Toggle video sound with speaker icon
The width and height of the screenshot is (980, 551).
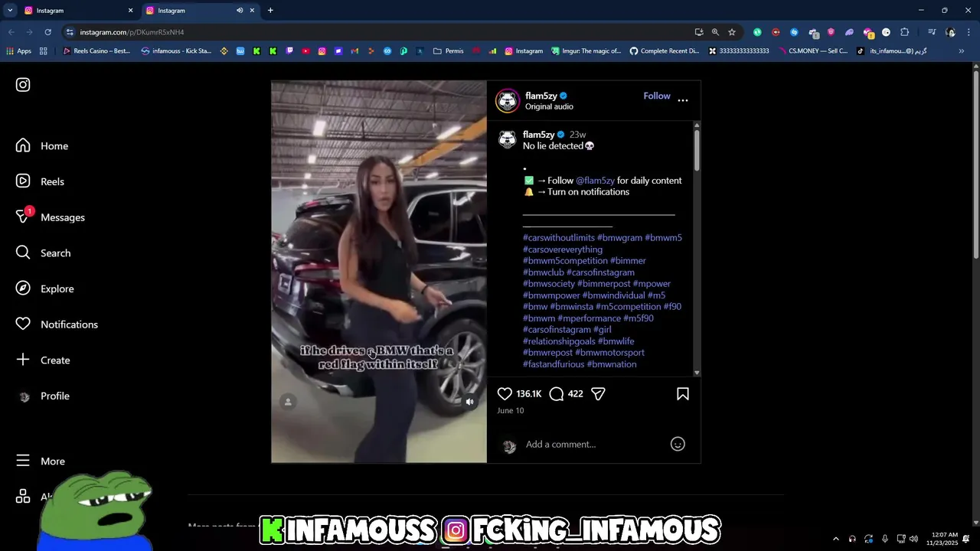pos(470,402)
